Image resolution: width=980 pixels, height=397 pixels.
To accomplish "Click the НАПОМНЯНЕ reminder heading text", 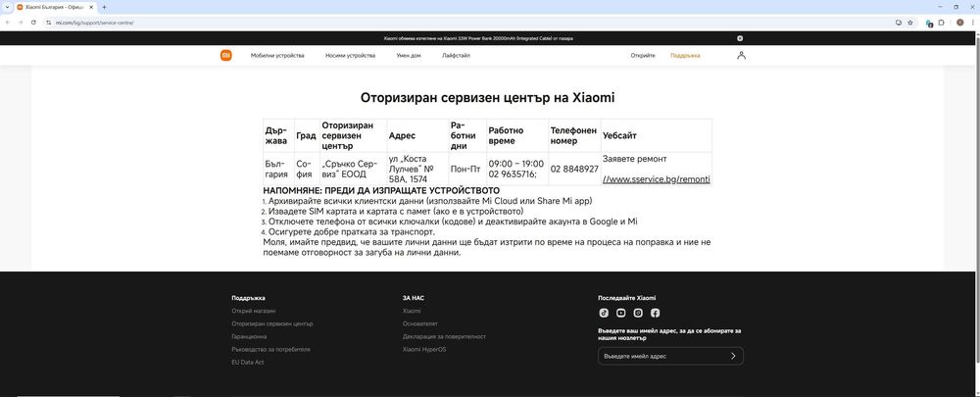I will [381, 191].
